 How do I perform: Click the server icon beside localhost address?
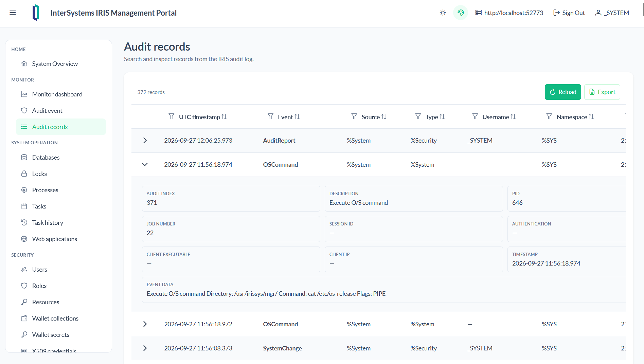478,13
